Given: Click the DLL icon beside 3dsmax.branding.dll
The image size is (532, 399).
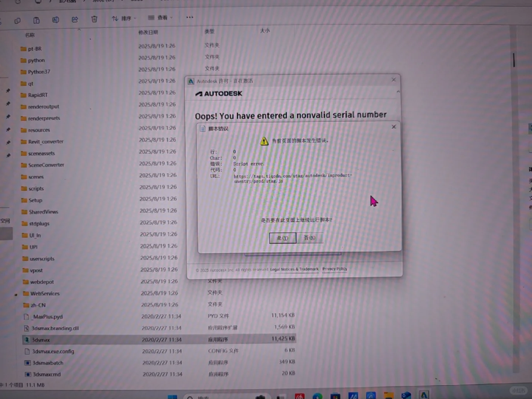Looking at the screenshot, I should (27, 328).
